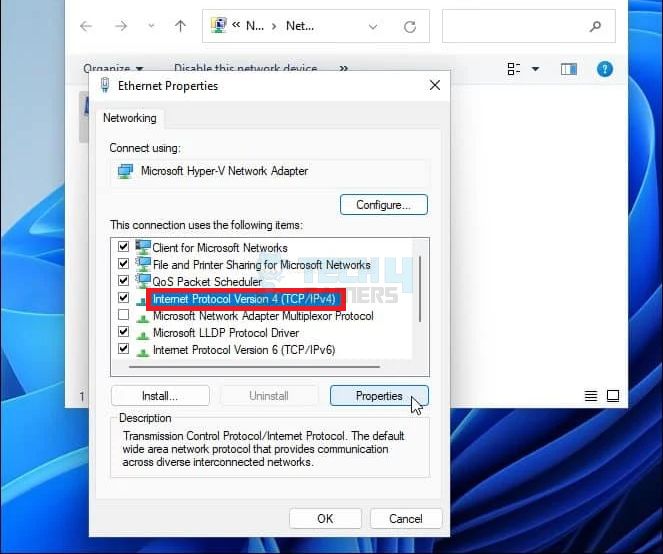This screenshot has height=554, width=663.
Task: Click the items list vertical scrollbar
Action: click(x=420, y=289)
